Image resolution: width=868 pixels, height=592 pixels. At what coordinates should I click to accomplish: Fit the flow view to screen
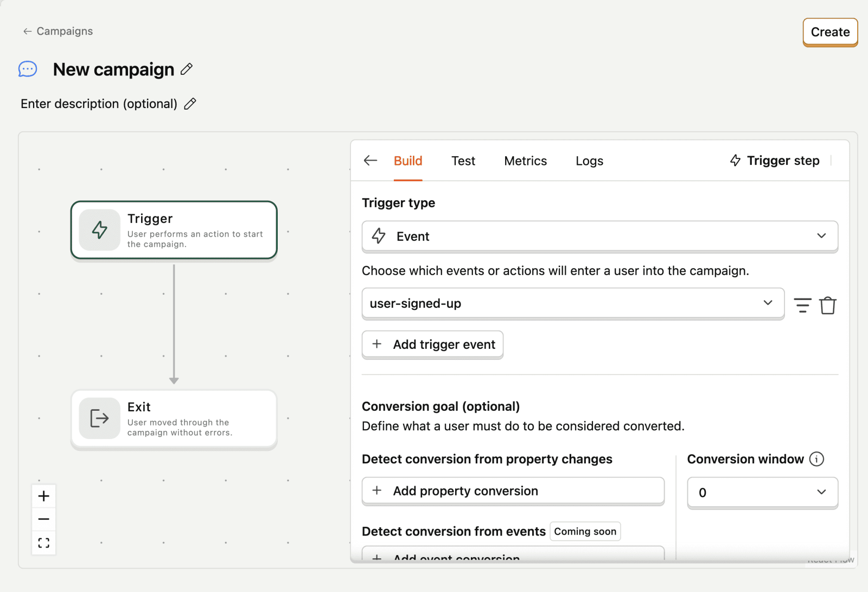(x=44, y=543)
